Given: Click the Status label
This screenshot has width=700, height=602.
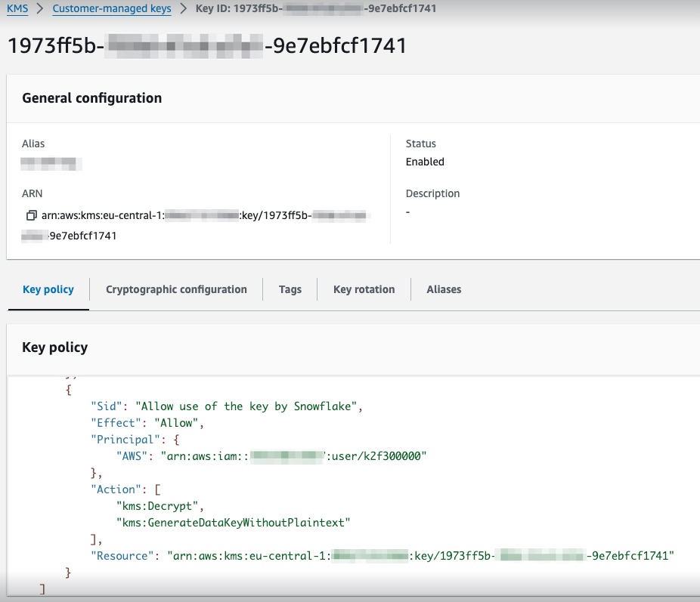Looking at the screenshot, I should 420,144.
